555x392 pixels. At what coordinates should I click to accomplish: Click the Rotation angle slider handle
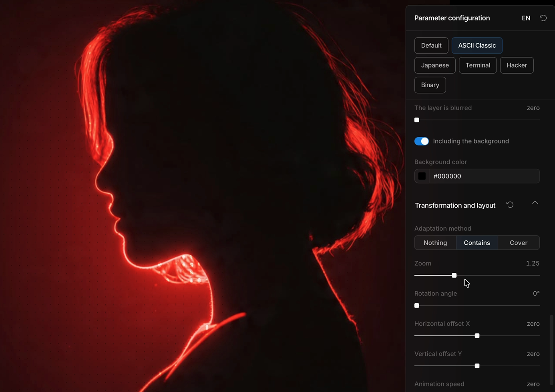point(417,306)
